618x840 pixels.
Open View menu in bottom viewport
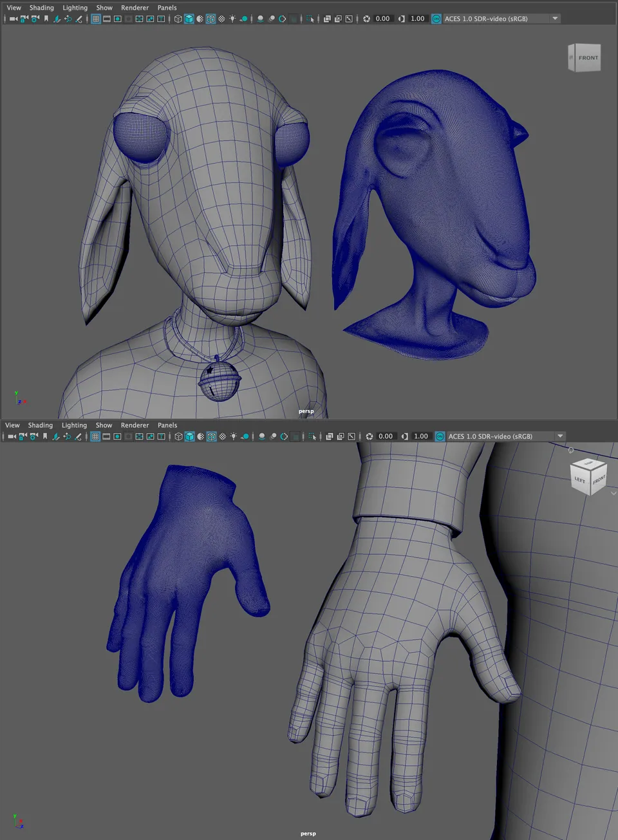point(13,425)
